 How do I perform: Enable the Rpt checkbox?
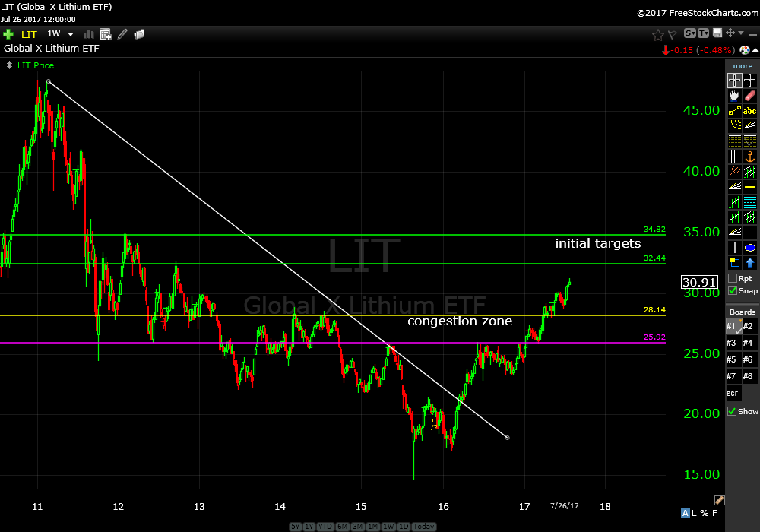point(733,279)
